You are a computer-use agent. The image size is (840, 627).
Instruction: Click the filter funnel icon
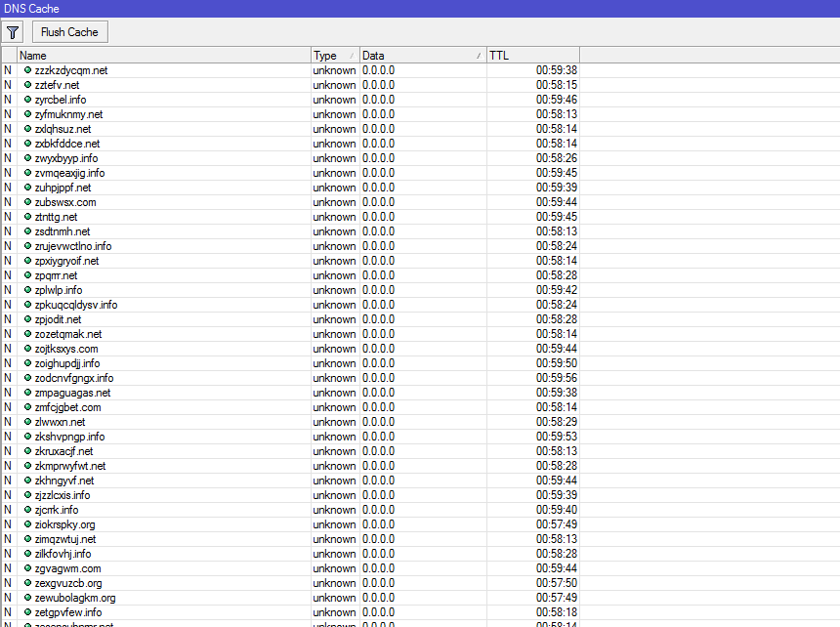13,31
